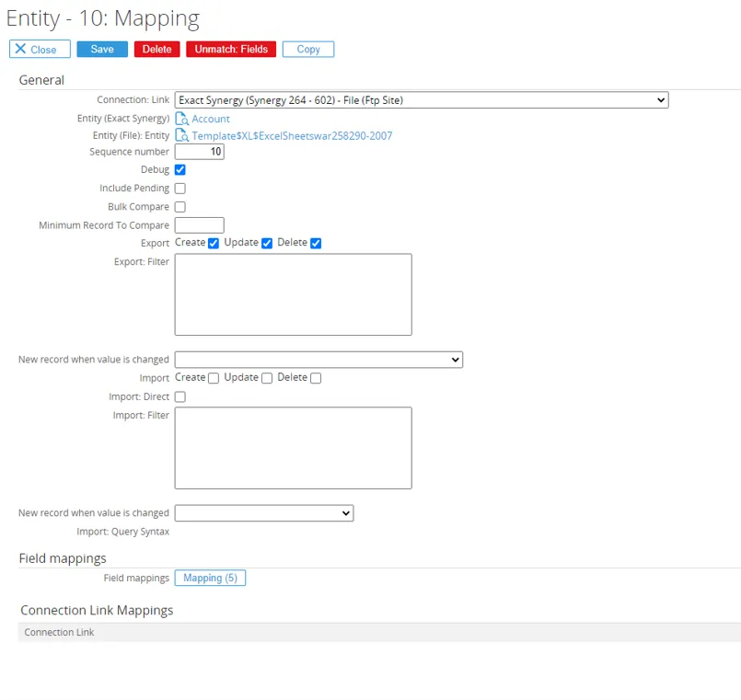This screenshot has width=741, height=700.
Task: Open the Mapping (5) field mappings
Action: [x=210, y=579]
